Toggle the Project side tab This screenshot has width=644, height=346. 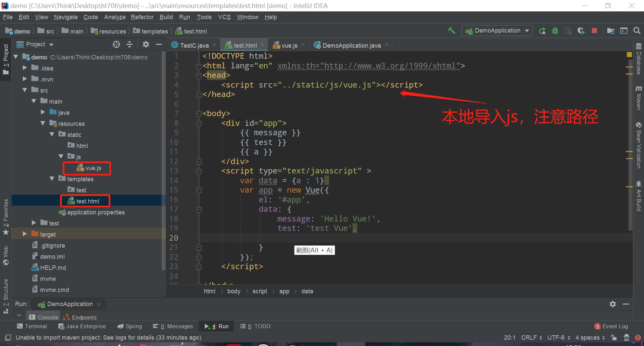6,60
